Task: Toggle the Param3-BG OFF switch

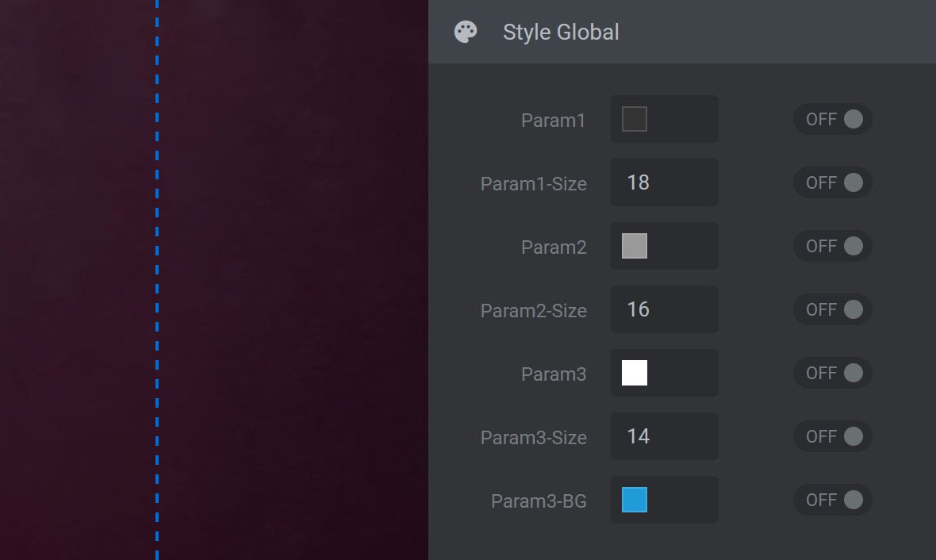Action: pyautogui.click(x=833, y=500)
